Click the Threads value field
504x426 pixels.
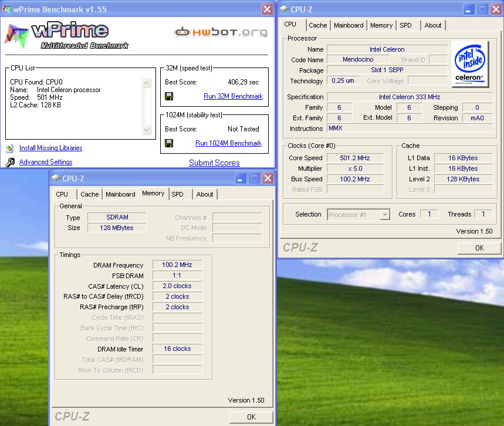[483, 214]
